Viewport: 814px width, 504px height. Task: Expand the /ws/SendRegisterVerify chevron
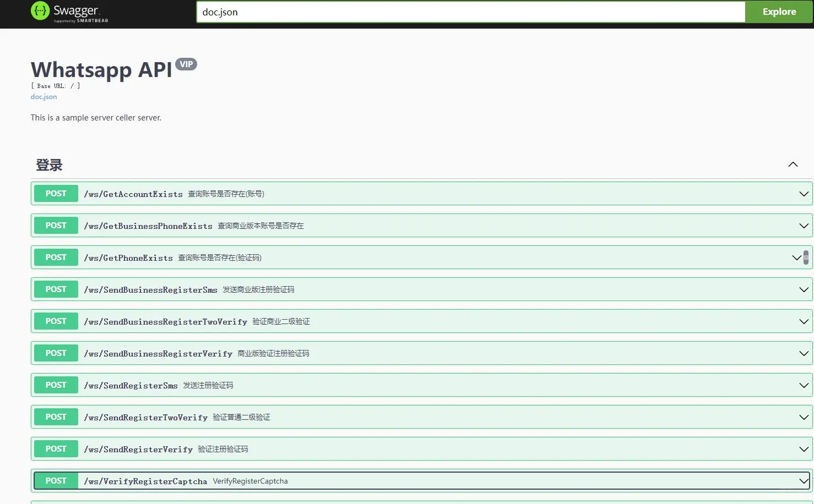click(x=804, y=449)
